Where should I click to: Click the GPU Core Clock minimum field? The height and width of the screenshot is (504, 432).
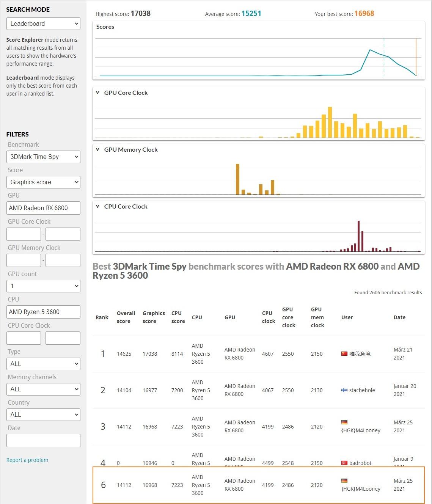point(24,234)
